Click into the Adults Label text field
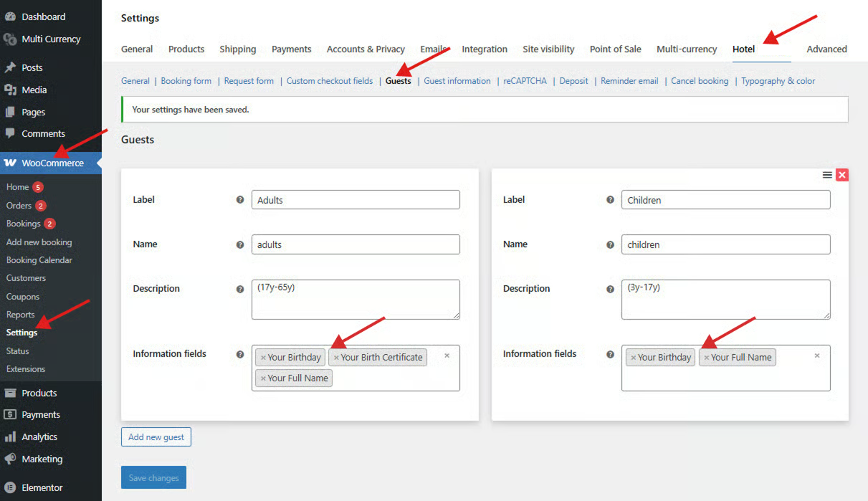Image resolution: width=868 pixels, height=501 pixels. (x=356, y=200)
